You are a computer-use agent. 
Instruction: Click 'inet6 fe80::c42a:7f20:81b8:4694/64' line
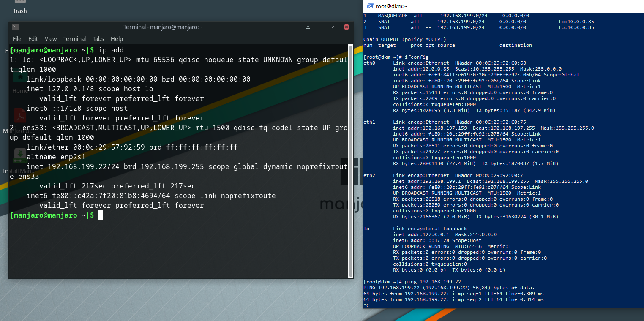(x=151, y=196)
